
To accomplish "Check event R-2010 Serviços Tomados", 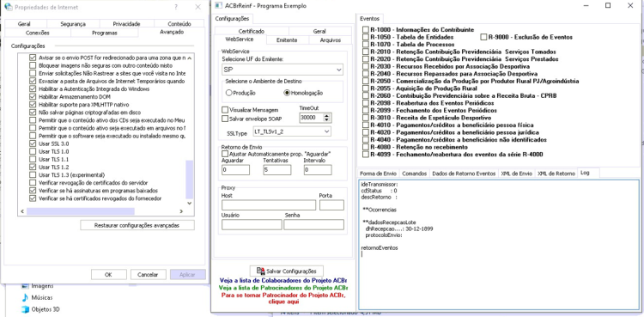I will 366,52.
